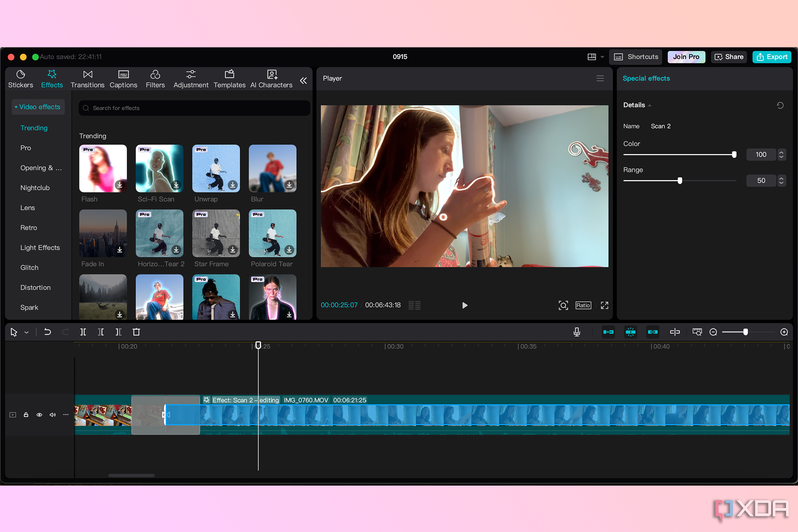Open the Captions tool panel
The height and width of the screenshot is (532, 798).
point(123,78)
